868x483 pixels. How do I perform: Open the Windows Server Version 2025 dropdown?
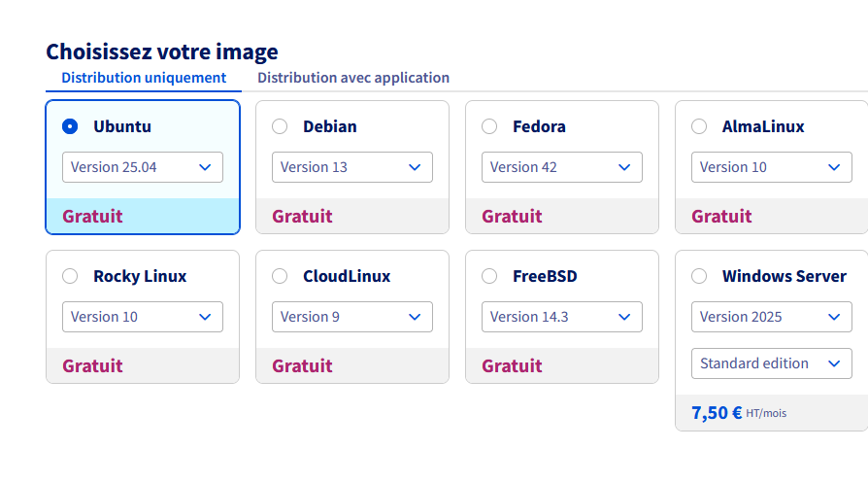point(772,317)
